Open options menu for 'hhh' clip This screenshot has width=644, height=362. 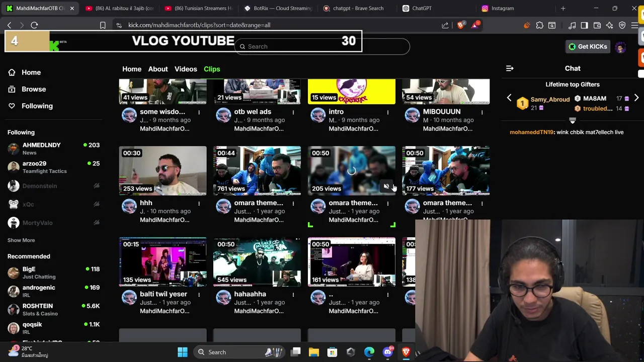[x=199, y=204]
